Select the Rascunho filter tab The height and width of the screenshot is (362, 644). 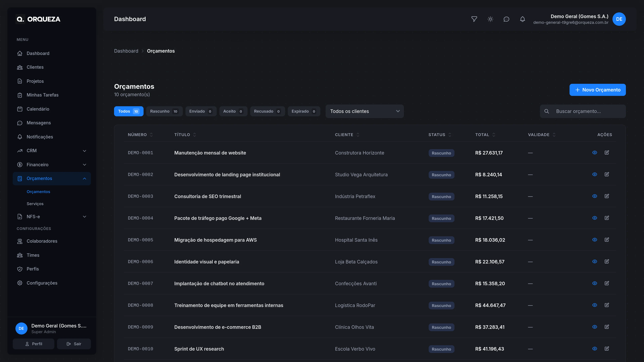tap(164, 111)
